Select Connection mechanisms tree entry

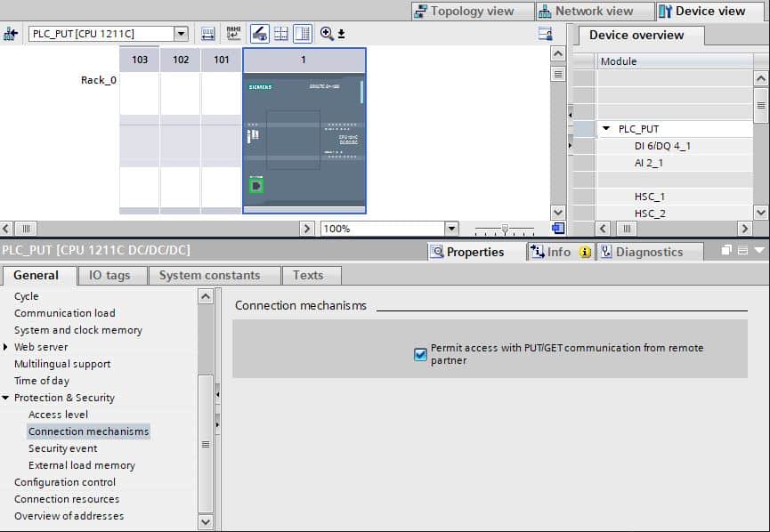pyautogui.click(x=88, y=431)
